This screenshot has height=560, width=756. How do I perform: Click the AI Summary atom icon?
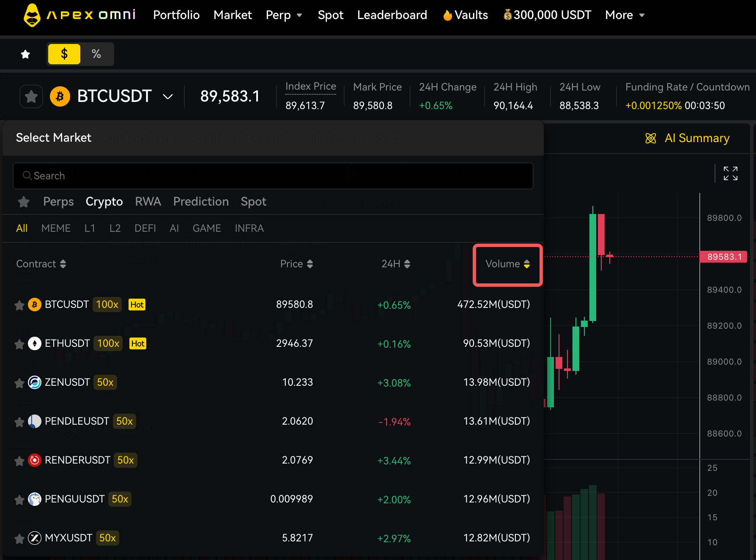[650, 138]
